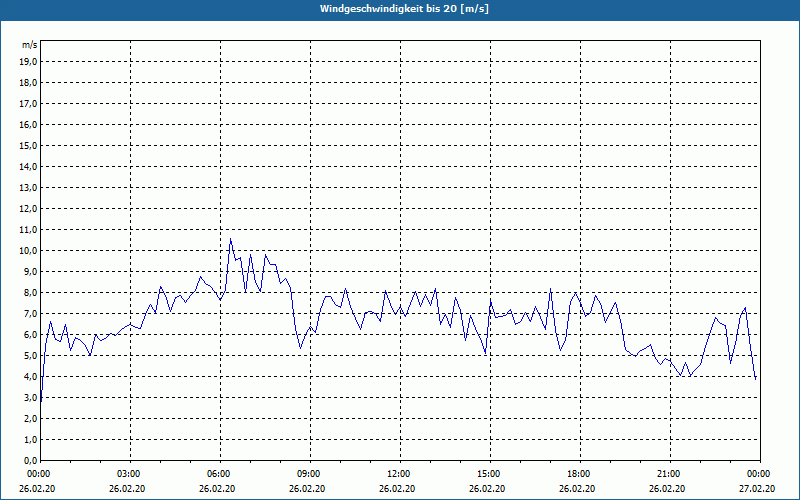Select the '12,0' y-axis tick label
Image resolution: width=800 pixels, height=500 pixels.
coord(29,209)
